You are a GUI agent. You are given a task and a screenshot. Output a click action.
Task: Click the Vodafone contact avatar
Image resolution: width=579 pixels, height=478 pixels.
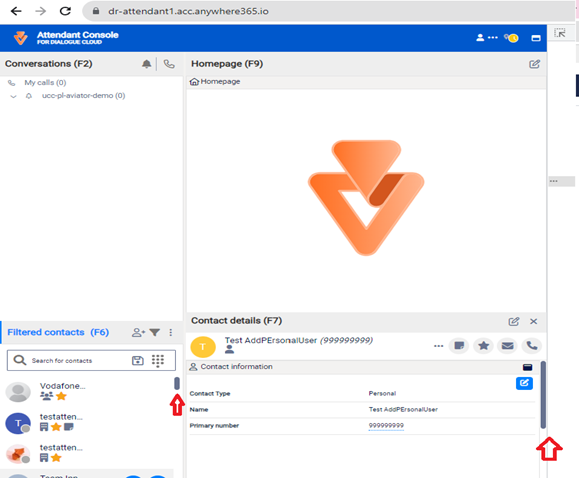point(18,392)
